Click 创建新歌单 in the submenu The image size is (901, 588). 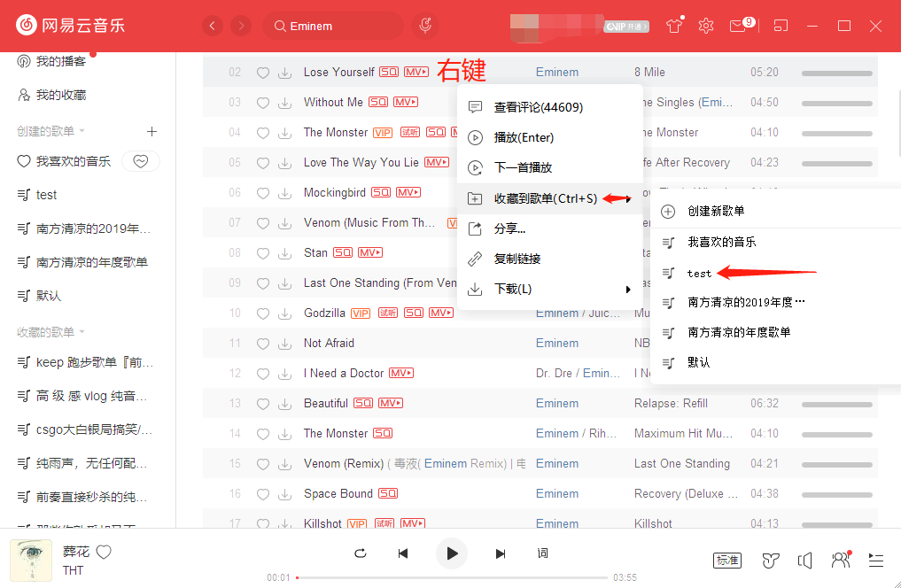[x=716, y=211]
